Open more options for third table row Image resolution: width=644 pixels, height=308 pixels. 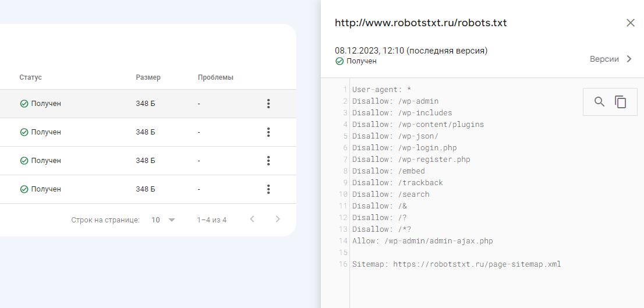268,161
